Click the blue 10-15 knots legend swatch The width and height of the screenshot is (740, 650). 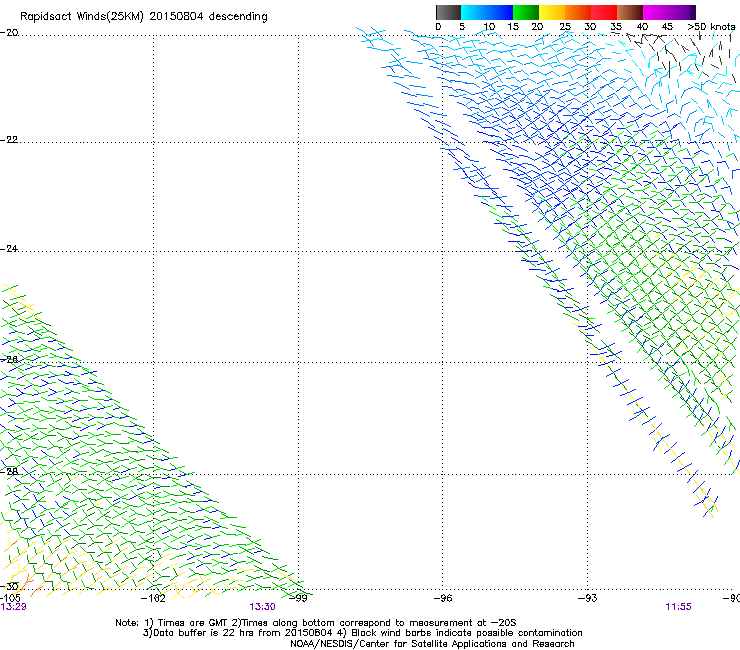pyautogui.click(x=500, y=12)
